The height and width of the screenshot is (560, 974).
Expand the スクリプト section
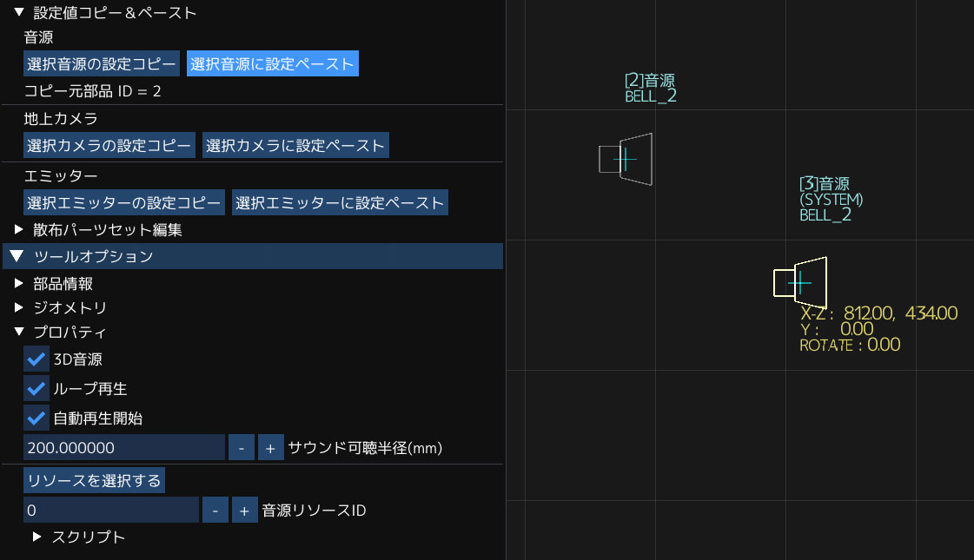pos(37,537)
